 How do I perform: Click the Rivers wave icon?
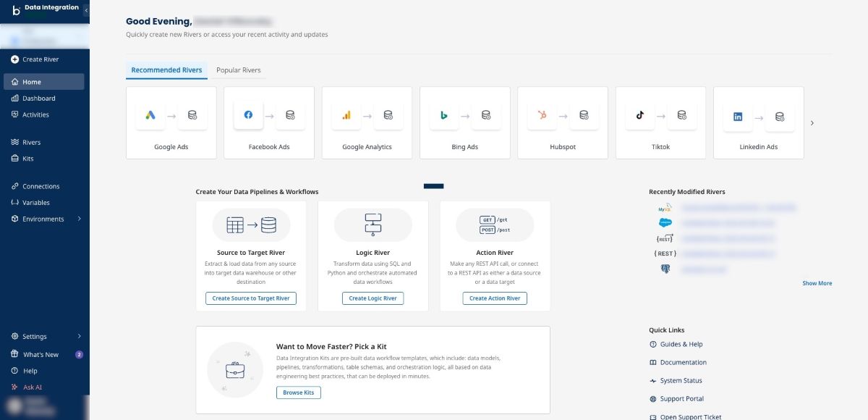pyautogui.click(x=15, y=142)
